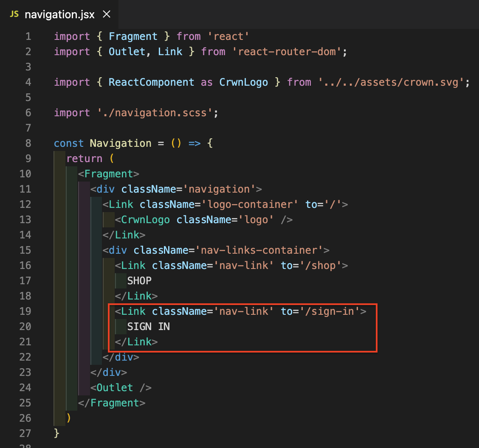Screen dimensions: 479x448
Task: Click line number 27 in gutter
Action: 25,433
